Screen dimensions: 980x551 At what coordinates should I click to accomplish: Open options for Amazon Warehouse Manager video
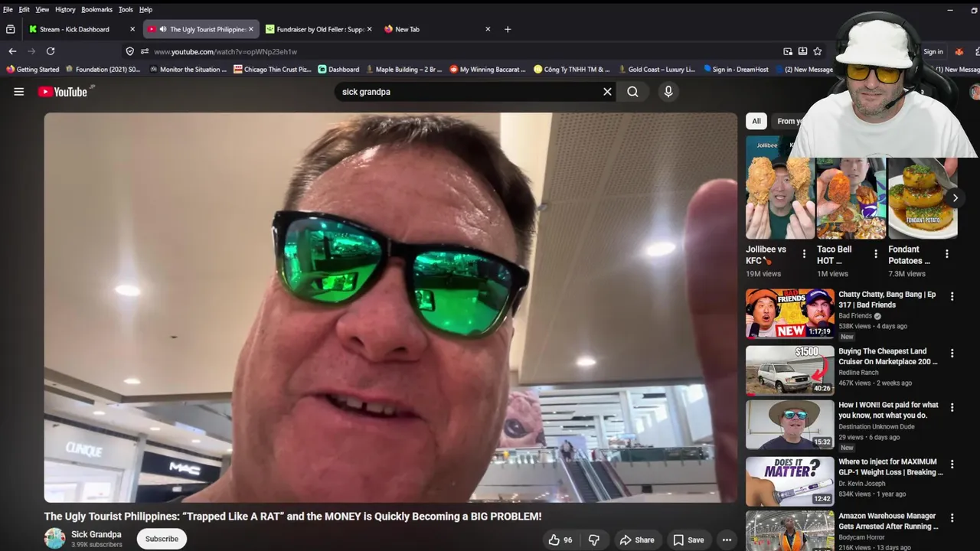(x=952, y=518)
